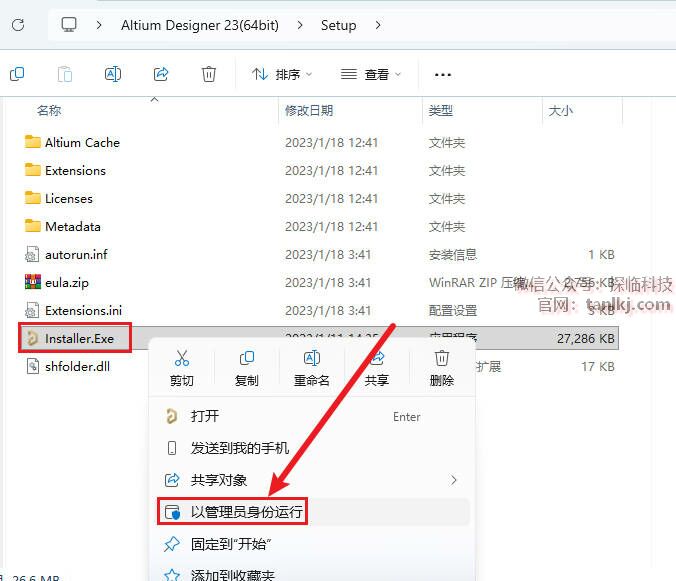Image resolution: width=676 pixels, height=581 pixels.
Task: Choose 固定到"开始" menu entry
Action: coord(312,544)
